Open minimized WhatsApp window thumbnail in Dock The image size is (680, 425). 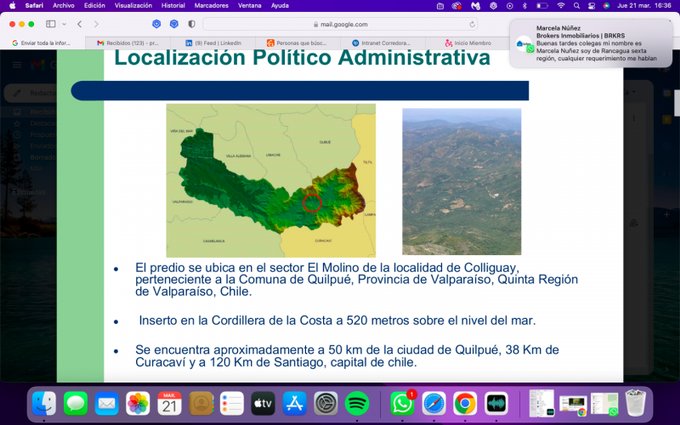click(605, 404)
